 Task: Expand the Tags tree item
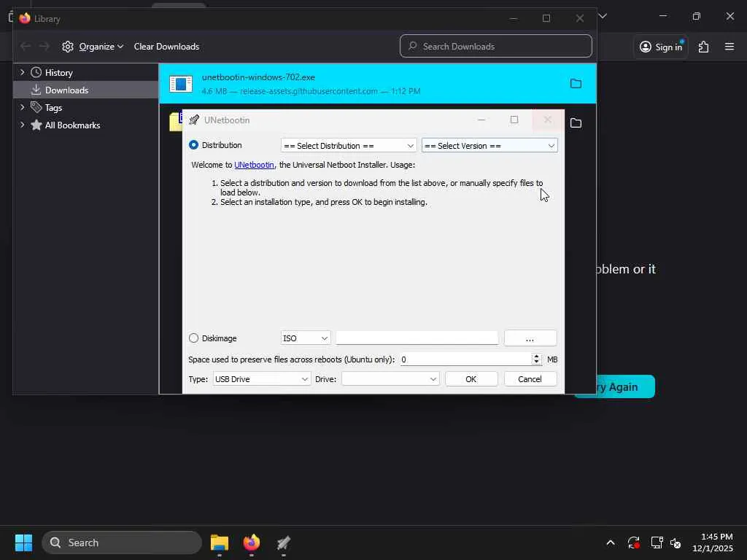[22, 108]
